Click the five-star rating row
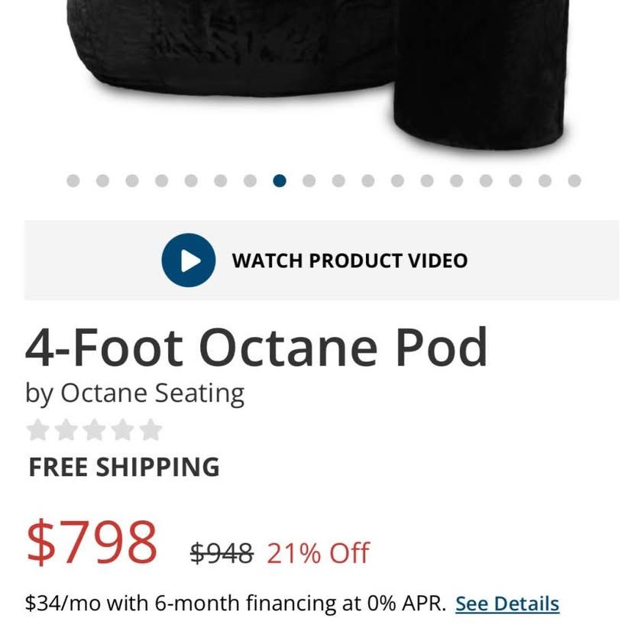 click(x=95, y=430)
